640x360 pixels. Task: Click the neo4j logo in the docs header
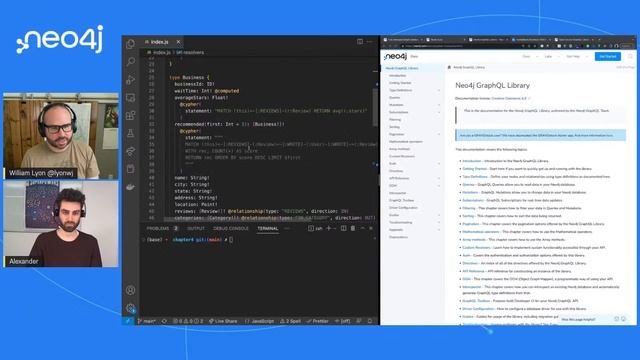pyautogui.click(x=395, y=56)
